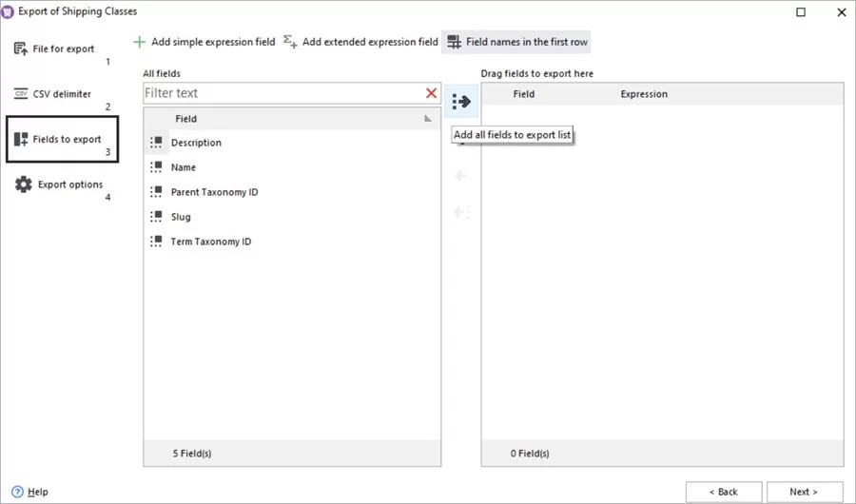Screen dimensions: 856x504
Task: Toggle Field names in the first row
Action: (x=517, y=42)
